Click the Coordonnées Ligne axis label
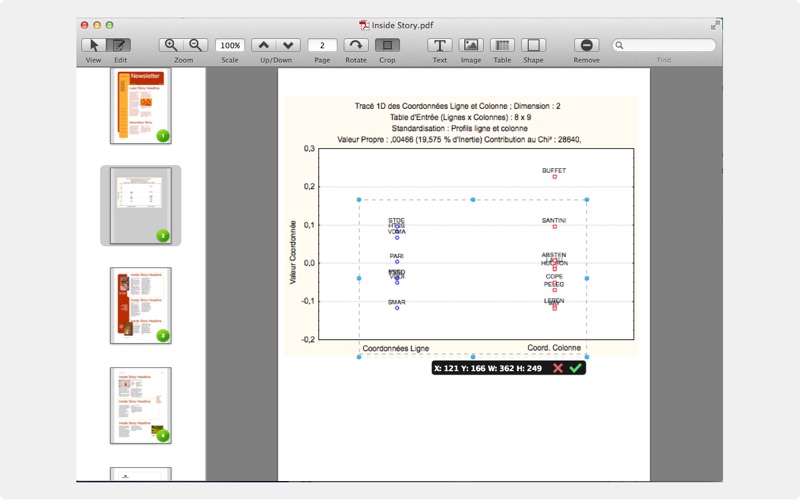 pos(396,348)
